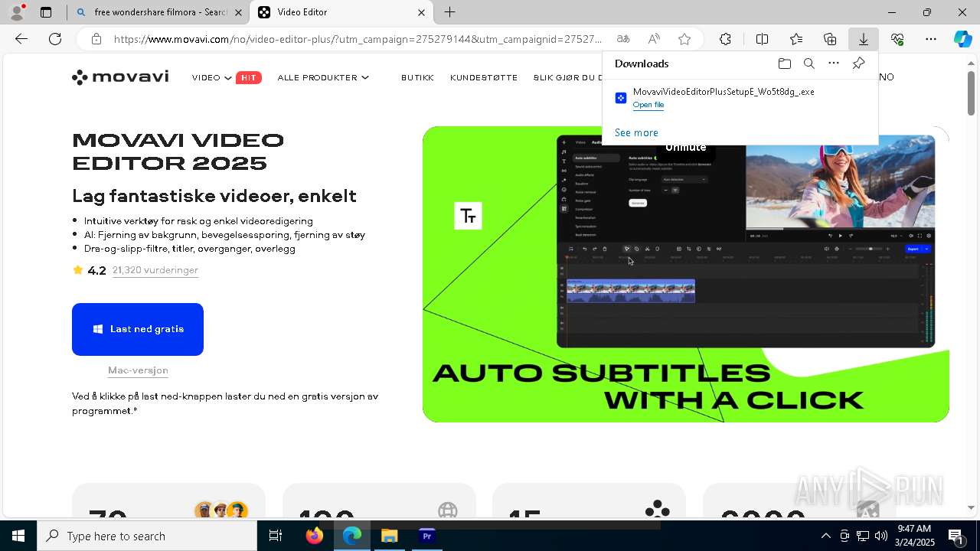The width and height of the screenshot is (980, 551).
Task: Open the network tray icon
Action: 862,536
